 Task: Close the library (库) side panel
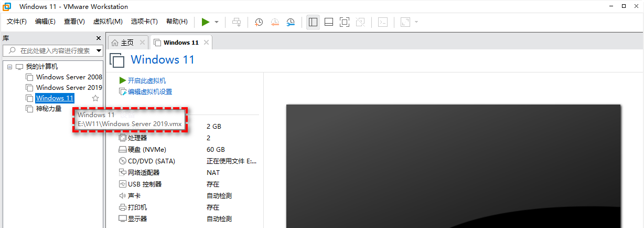[99, 38]
